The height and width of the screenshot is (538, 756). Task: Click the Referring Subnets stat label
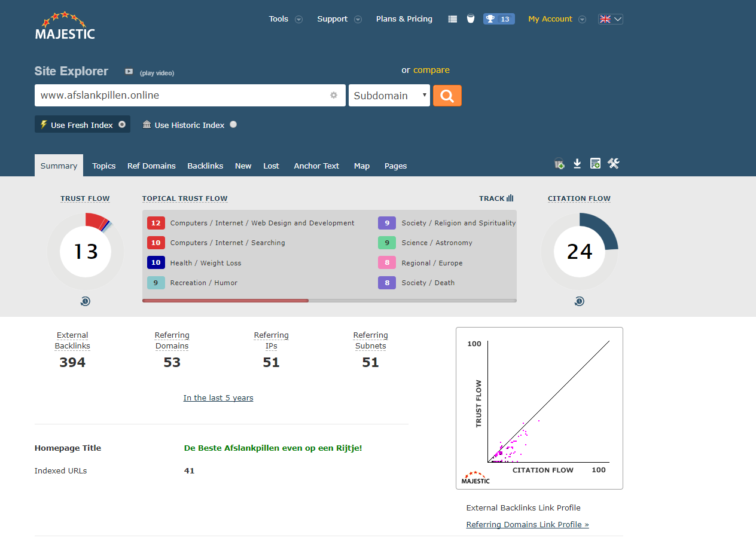370,341
